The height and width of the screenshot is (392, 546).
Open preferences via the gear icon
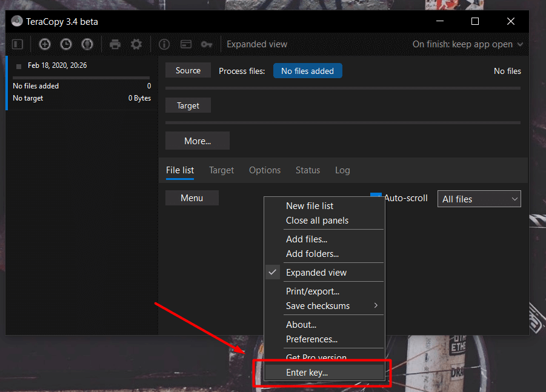[x=136, y=44]
